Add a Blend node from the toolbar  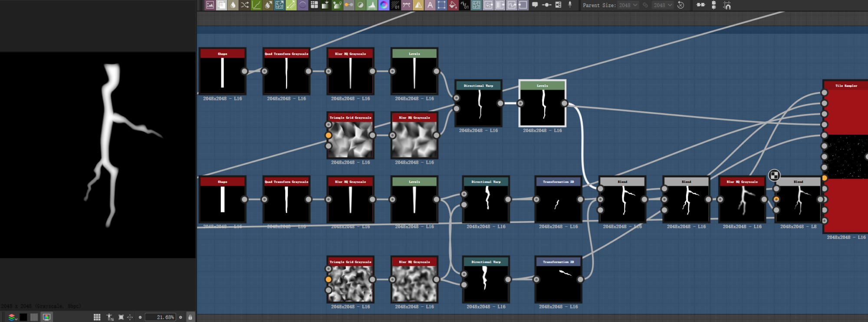pyautogui.click(x=221, y=5)
